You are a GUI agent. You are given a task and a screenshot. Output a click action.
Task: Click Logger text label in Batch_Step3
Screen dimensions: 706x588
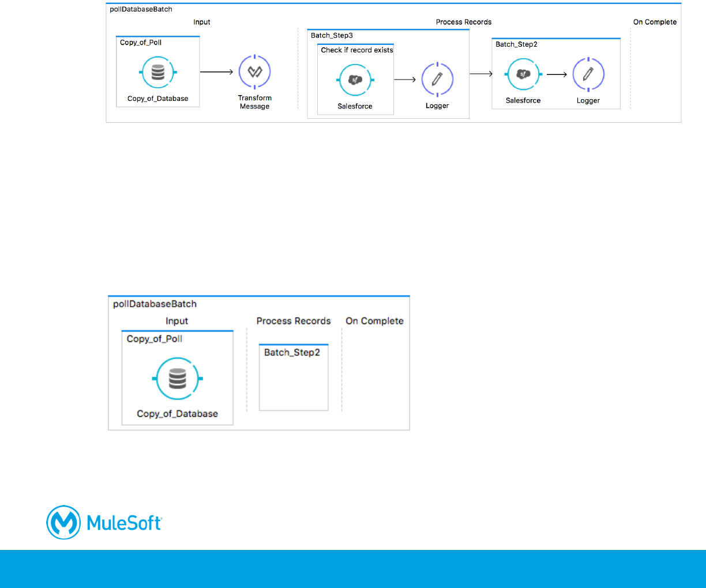point(437,105)
